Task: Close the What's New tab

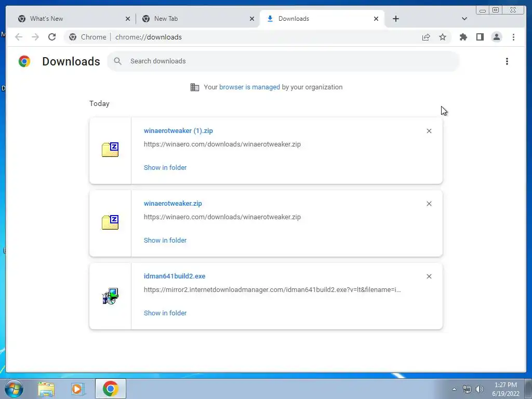Action: coord(128,19)
